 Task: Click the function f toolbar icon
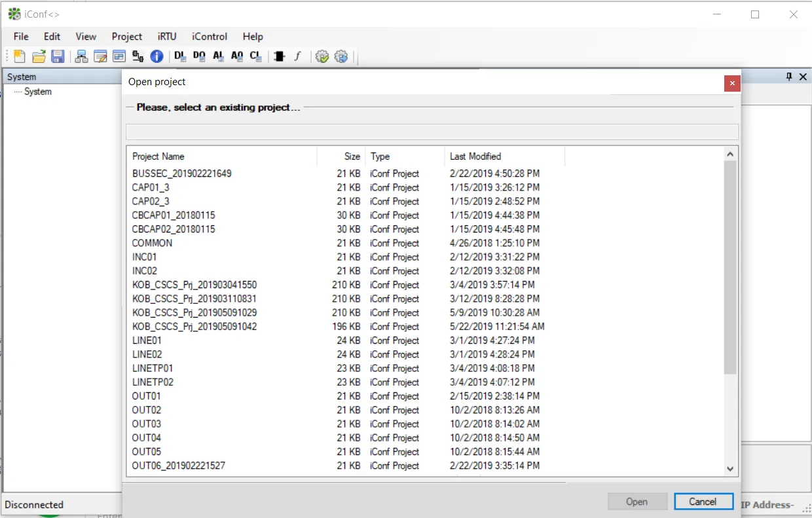click(297, 56)
